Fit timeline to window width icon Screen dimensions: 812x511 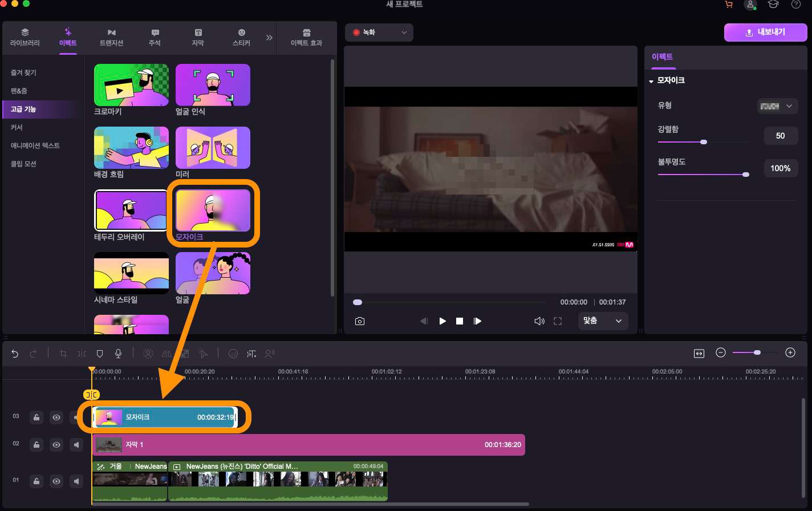click(x=699, y=354)
